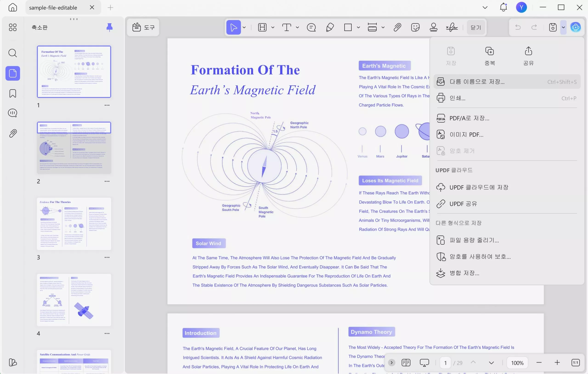
Task: Expand text comment tool dropdown
Action: click(x=297, y=27)
